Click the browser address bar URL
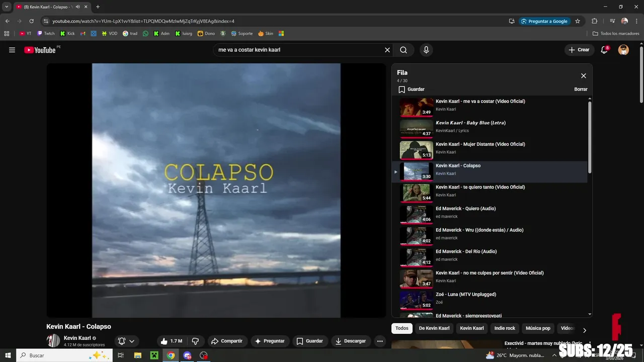The width and height of the screenshot is (644, 362). 143,21
